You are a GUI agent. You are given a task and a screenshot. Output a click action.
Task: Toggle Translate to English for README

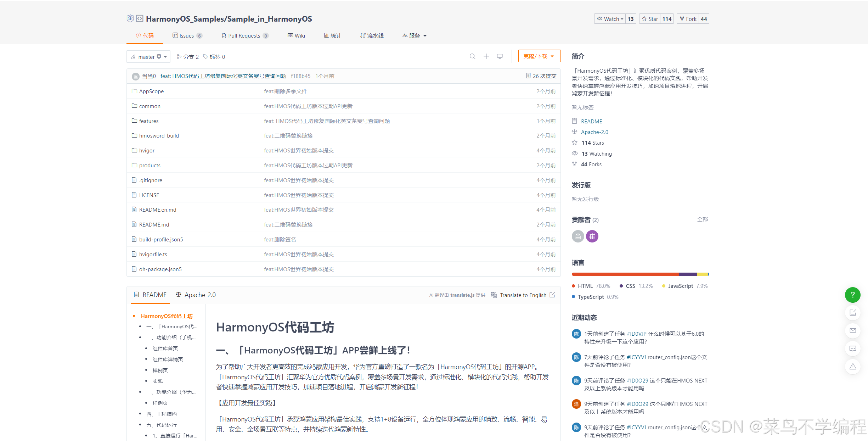click(x=523, y=295)
